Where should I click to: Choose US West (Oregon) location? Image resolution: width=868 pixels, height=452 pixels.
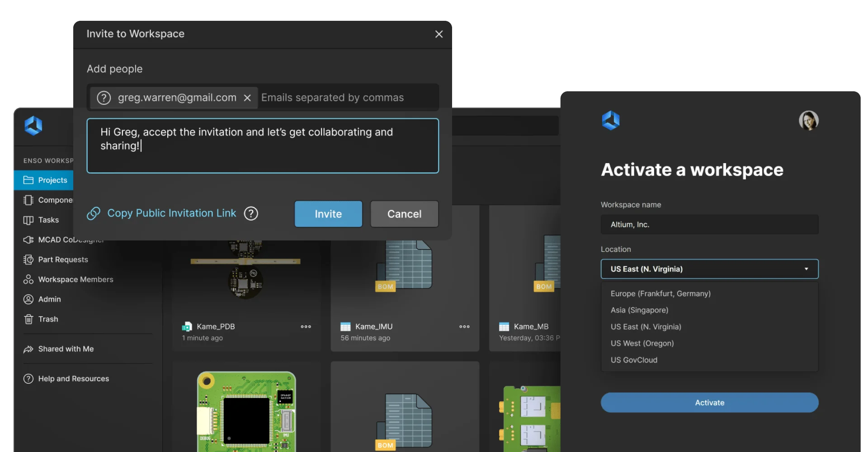tap(642, 344)
